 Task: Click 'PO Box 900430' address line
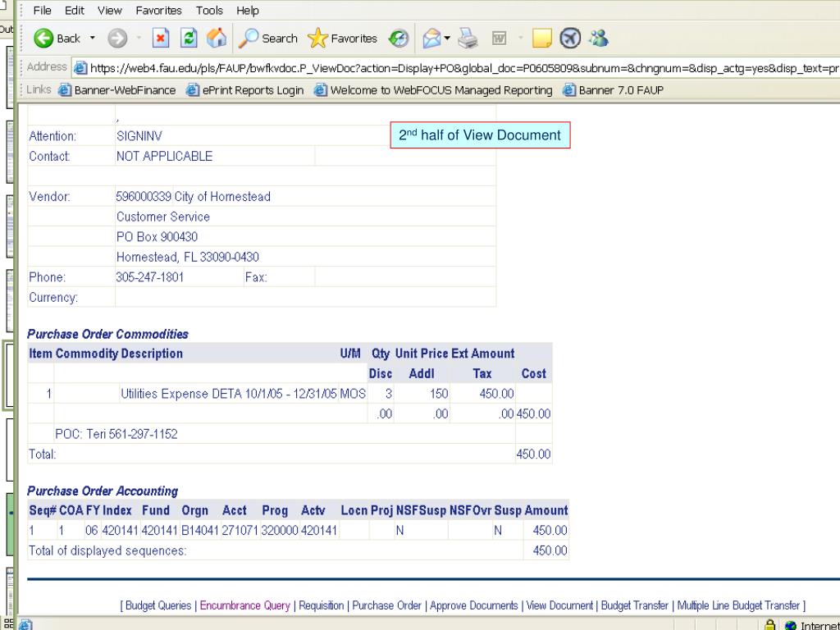click(157, 237)
